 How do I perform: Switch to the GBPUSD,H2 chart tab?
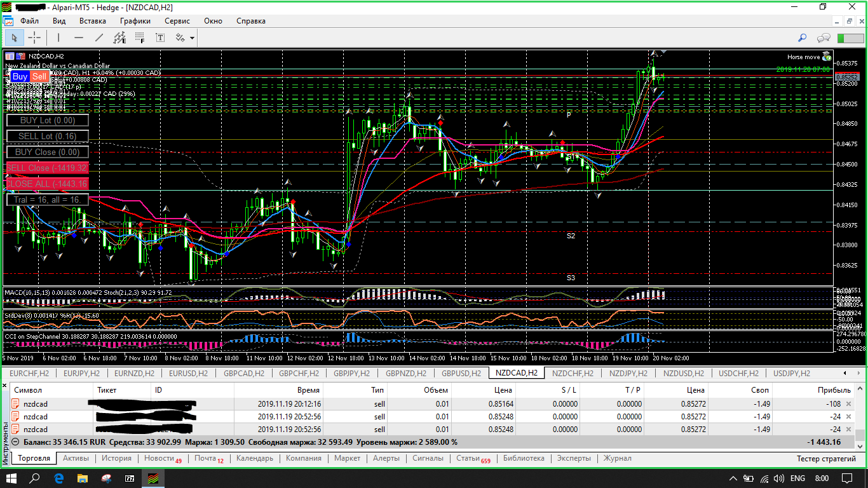(462, 373)
